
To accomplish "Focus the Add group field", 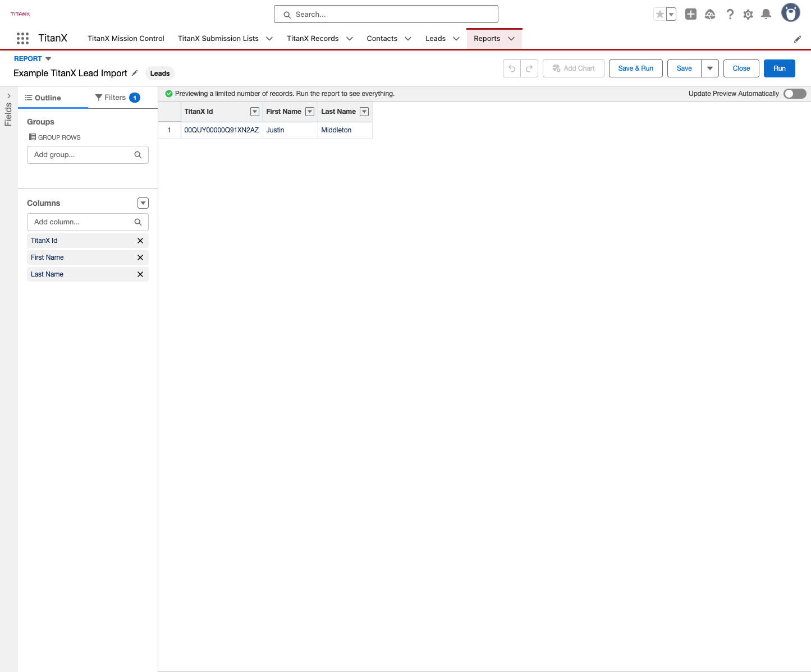I will [88, 155].
